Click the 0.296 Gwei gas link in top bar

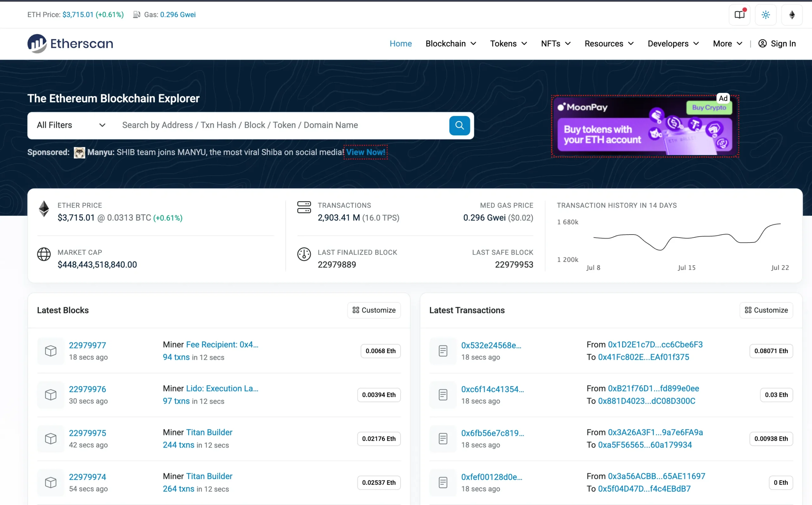coord(178,14)
